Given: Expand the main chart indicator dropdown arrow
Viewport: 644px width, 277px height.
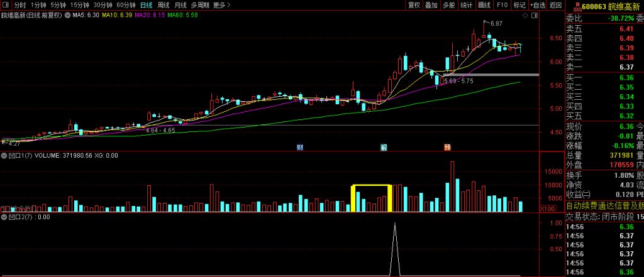Looking at the screenshot, I should pos(68,14).
